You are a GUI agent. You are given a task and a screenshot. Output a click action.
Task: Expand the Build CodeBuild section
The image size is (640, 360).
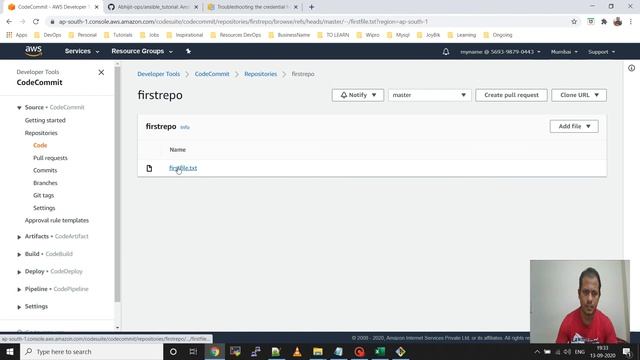tap(19, 254)
